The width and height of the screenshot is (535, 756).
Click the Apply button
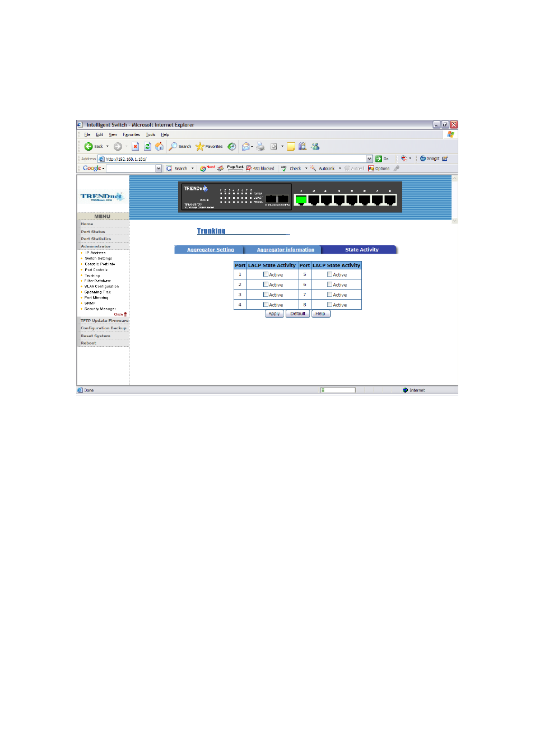(x=275, y=314)
